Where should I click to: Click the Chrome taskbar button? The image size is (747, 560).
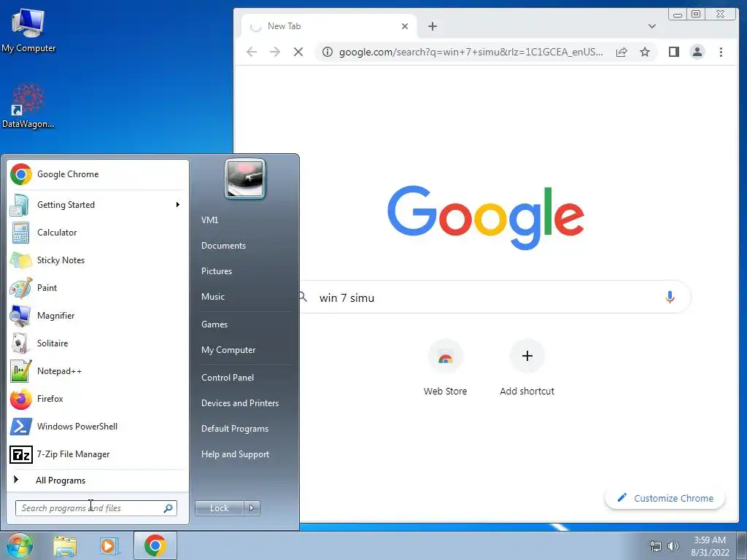(155, 545)
